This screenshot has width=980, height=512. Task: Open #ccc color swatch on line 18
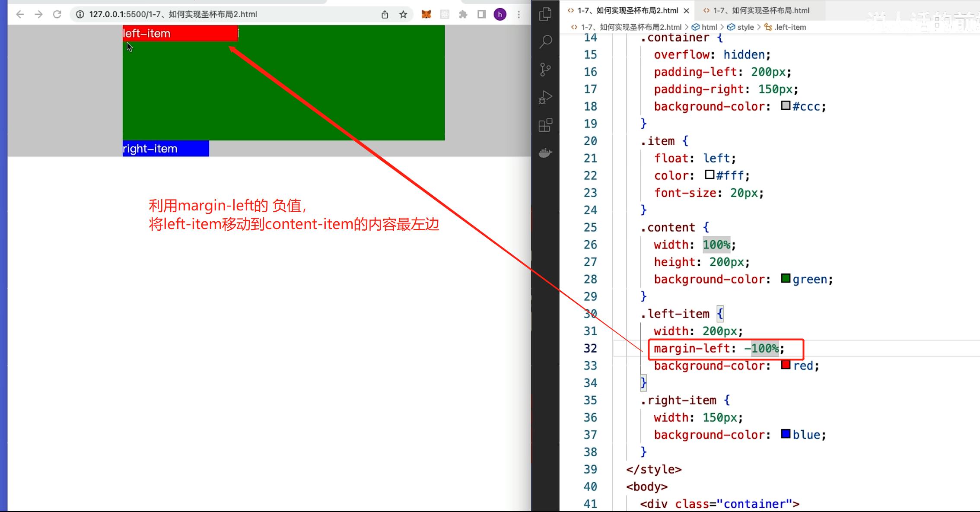pyautogui.click(x=786, y=105)
